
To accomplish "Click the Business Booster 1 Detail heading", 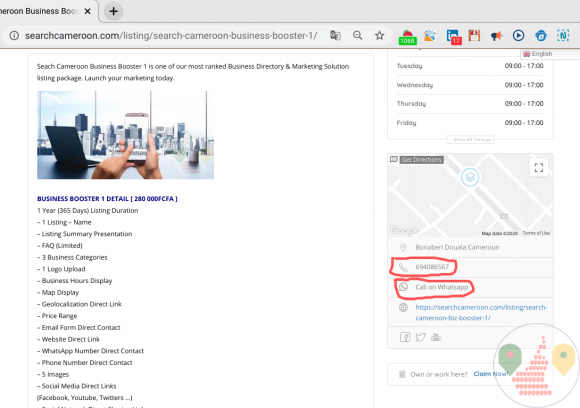I will click(x=107, y=199).
